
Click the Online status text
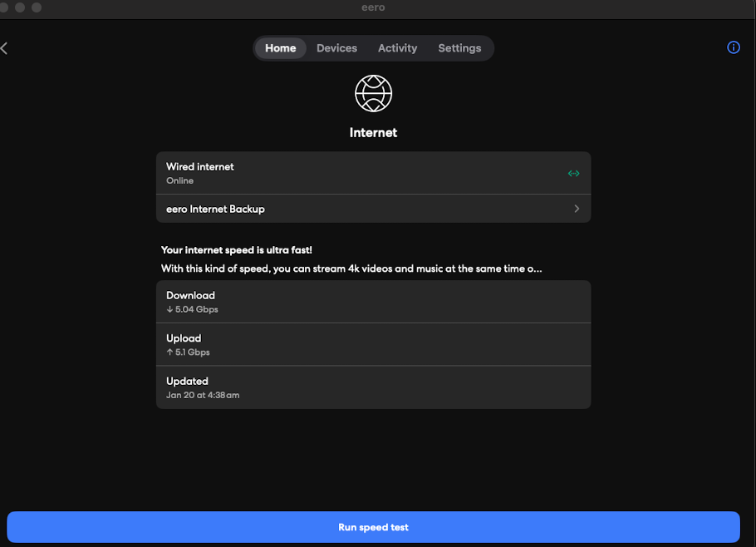coord(179,180)
